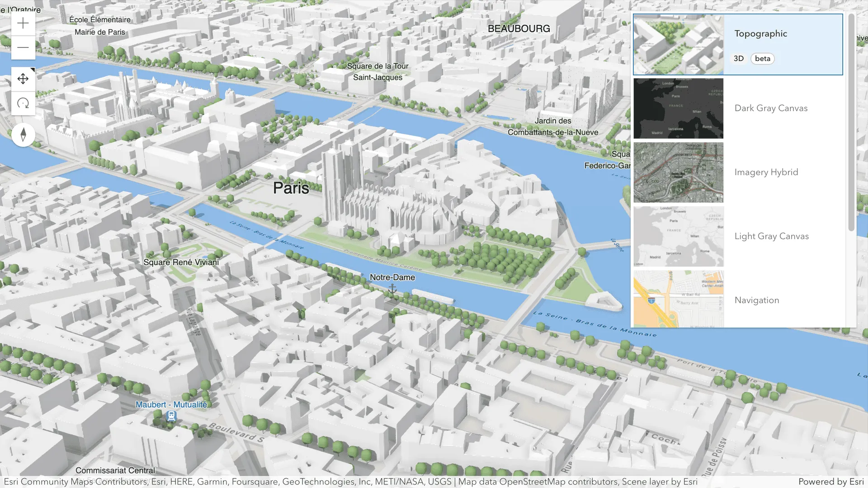The height and width of the screenshot is (488, 868).
Task: Select the pan navigation tool
Action: [x=23, y=79]
